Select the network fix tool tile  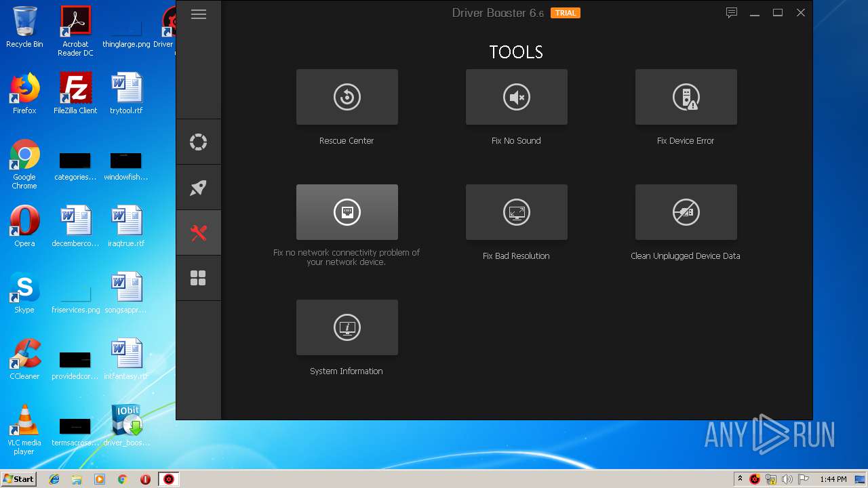point(347,212)
